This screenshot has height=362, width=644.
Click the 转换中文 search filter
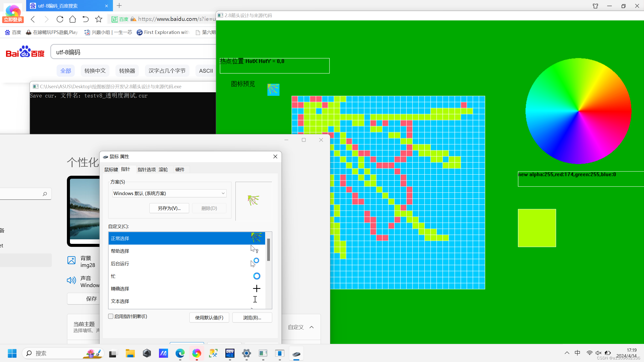point(95,71)
